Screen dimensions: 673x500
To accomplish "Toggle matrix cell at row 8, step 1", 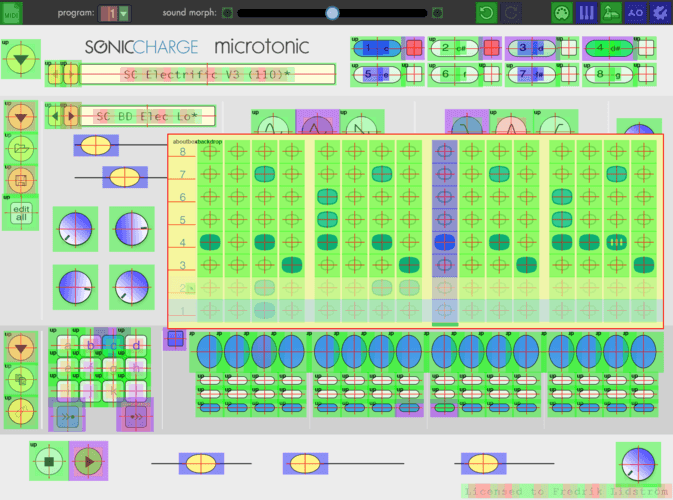I will tap(210, 151).
